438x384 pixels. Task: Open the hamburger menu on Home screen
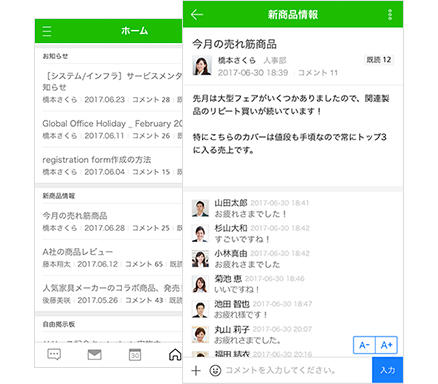47,31
